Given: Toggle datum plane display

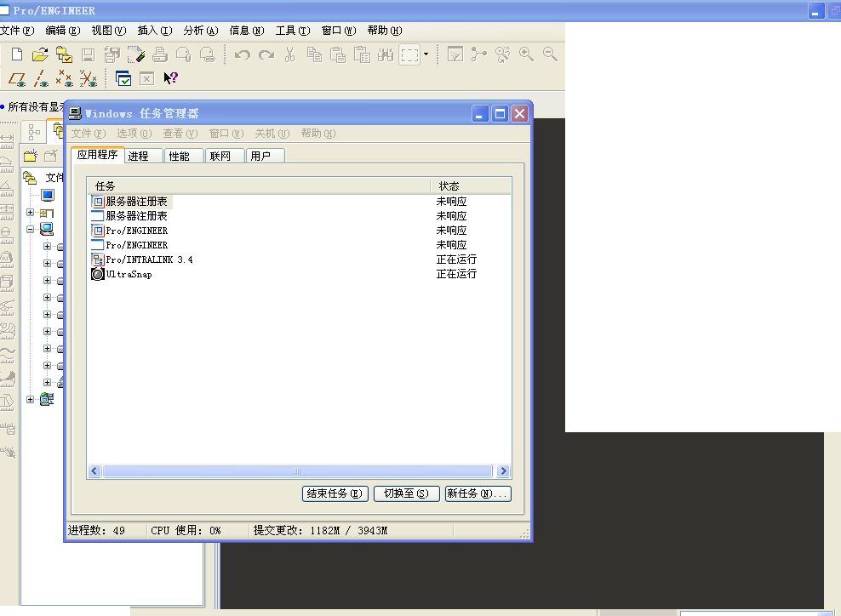Looking at the screenshot, I should pos(17,79).
